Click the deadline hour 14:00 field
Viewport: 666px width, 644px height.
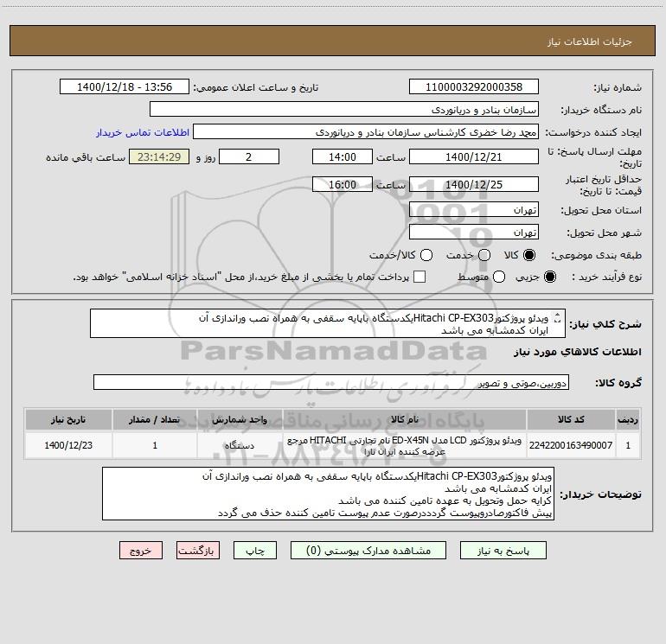[343, 156]
